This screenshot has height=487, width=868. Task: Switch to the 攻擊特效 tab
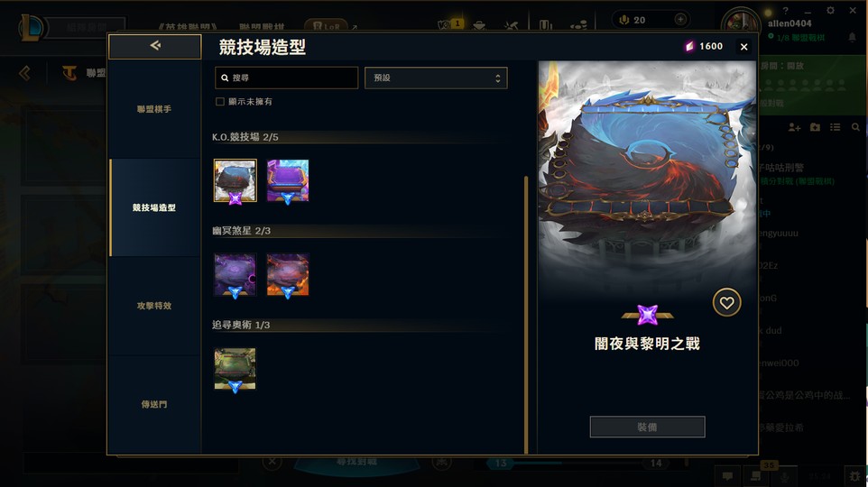click(154, 306)
